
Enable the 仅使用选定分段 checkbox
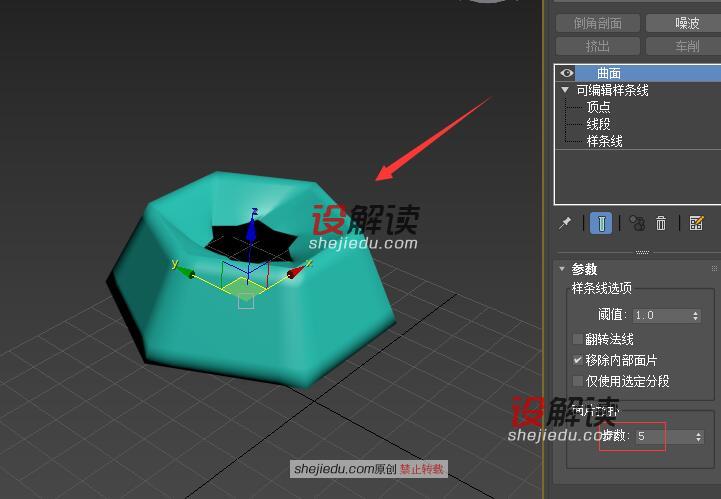pyautogui.click(x=578, y=381)
